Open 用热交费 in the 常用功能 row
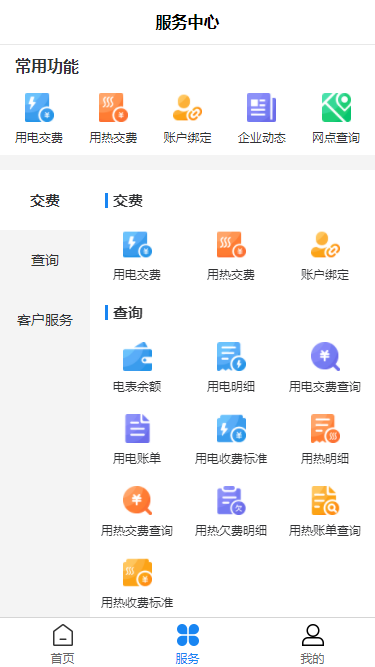375x667 pixels. click(113, 118)
